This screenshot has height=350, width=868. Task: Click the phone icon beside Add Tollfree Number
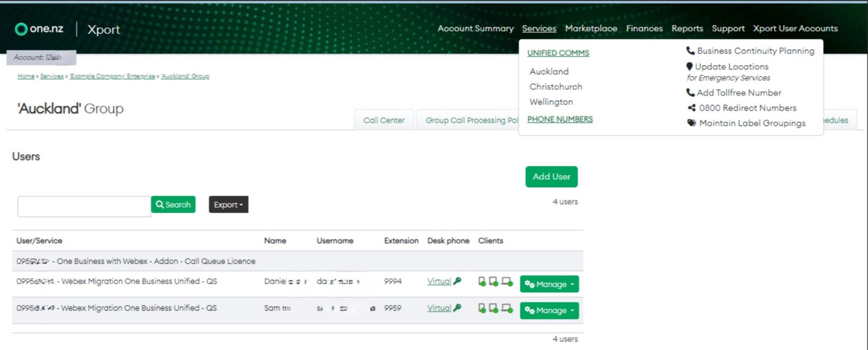(x=690, y=93)
